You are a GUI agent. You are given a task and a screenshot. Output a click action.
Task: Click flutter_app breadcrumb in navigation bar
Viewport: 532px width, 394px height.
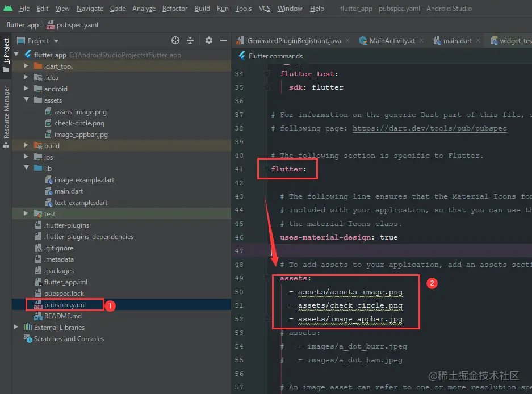click(x=22, y=25)
